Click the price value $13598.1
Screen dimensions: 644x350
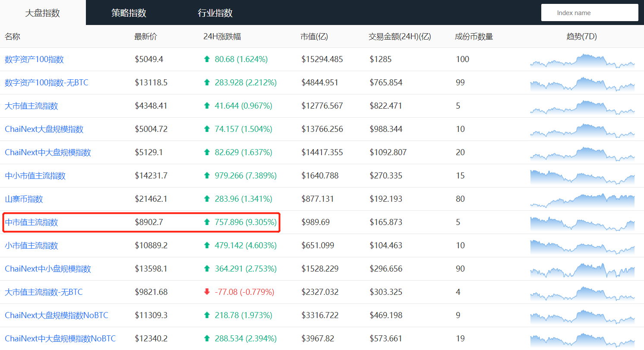(151, 269)
